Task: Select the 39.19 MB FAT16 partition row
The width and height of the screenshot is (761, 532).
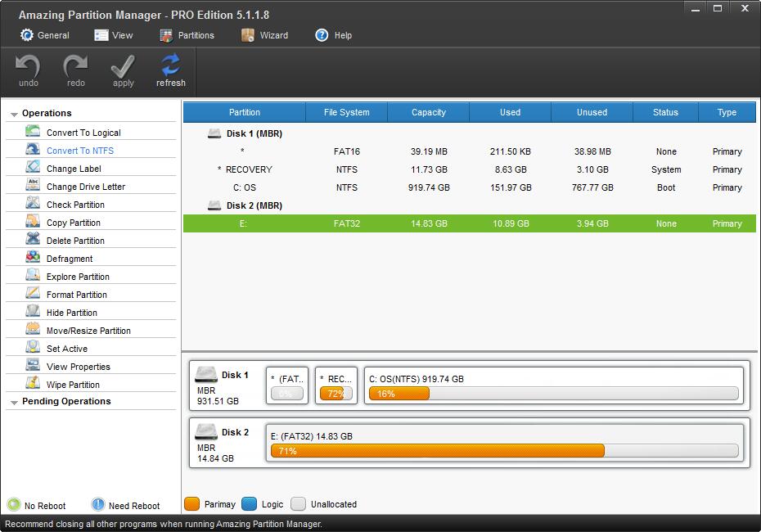Action: 470,151
